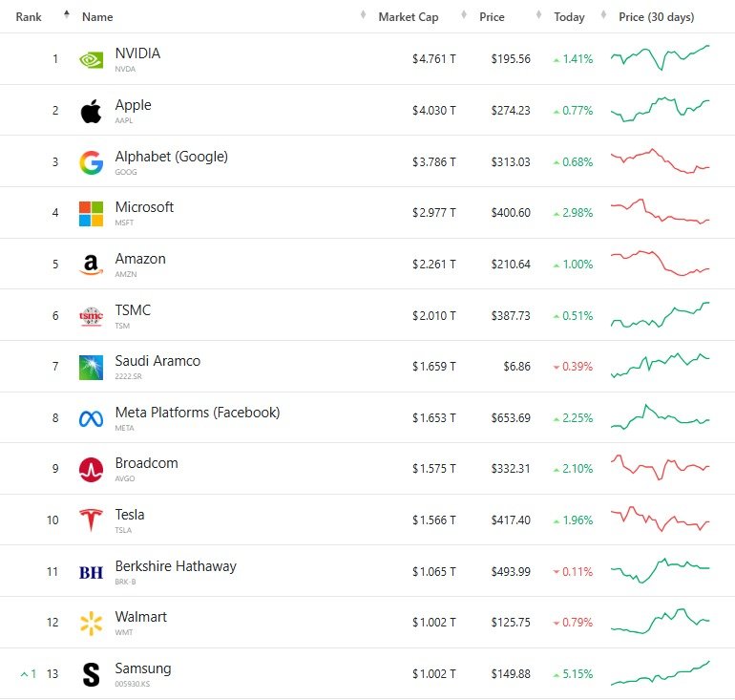Click Samsung's 30-day price chart
735x700 pixels.
pyautogui.click(x=660, y=673)
